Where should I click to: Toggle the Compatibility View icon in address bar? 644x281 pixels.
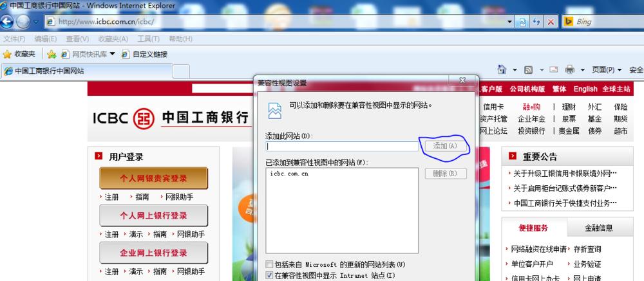(522, 22)
